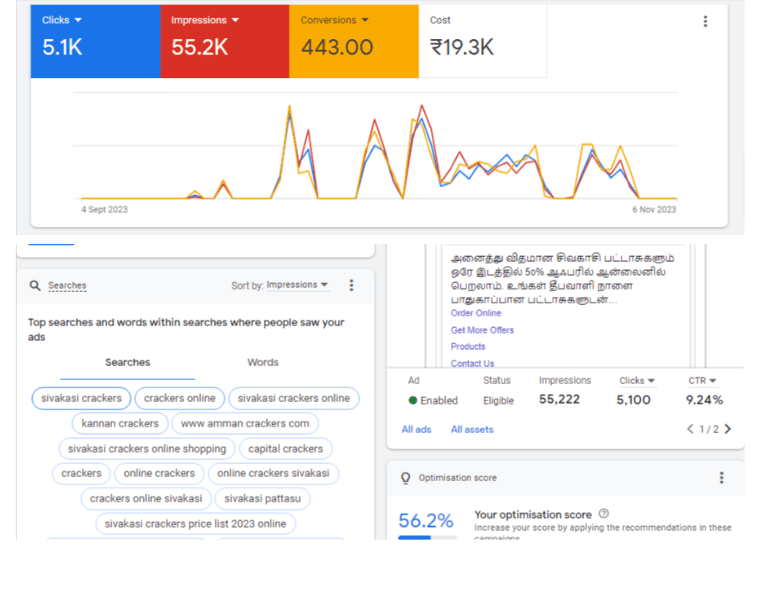
Task: Change Sort by Impressions dropdown
Action: (x=297, y=285)
